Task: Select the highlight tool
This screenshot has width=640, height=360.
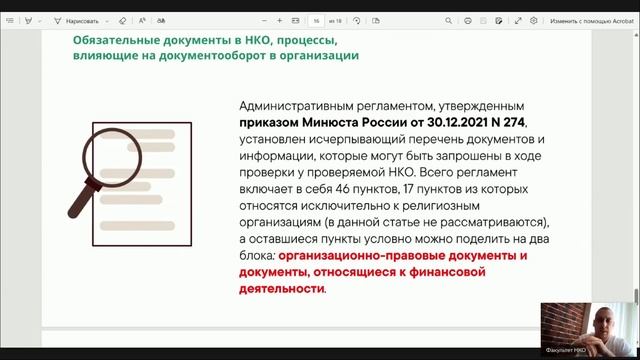Action: 28,20
